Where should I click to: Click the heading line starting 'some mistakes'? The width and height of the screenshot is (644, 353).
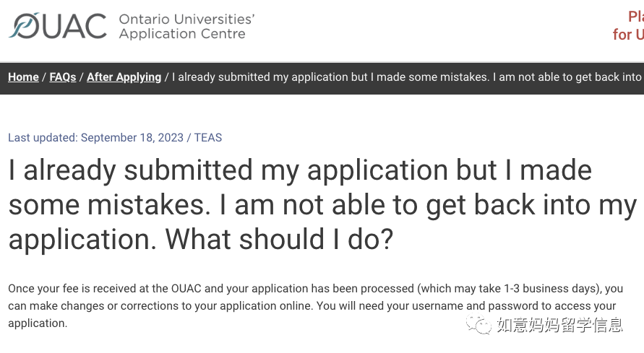(322, 204)
